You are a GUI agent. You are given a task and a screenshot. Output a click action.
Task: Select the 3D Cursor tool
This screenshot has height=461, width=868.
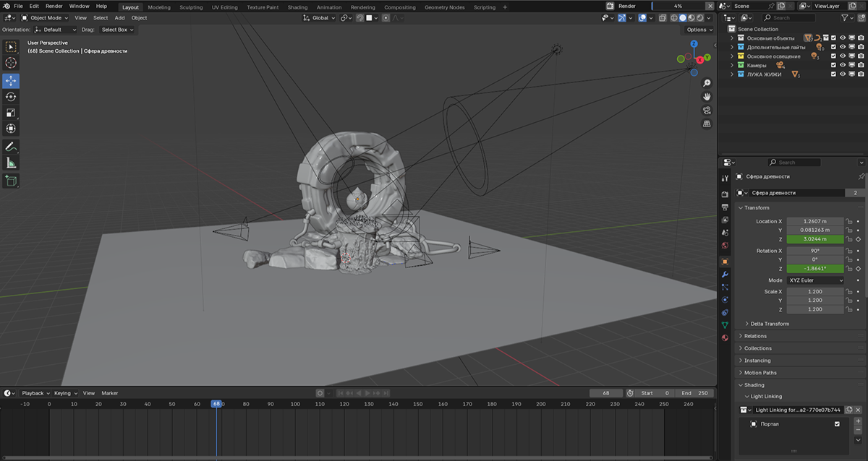(11, 64)
